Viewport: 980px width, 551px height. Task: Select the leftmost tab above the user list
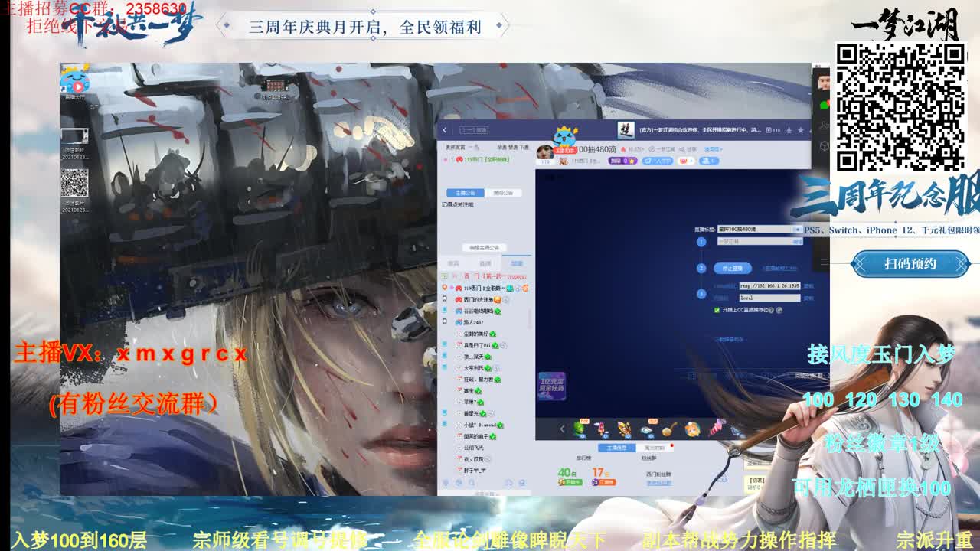tap(453, 263)
